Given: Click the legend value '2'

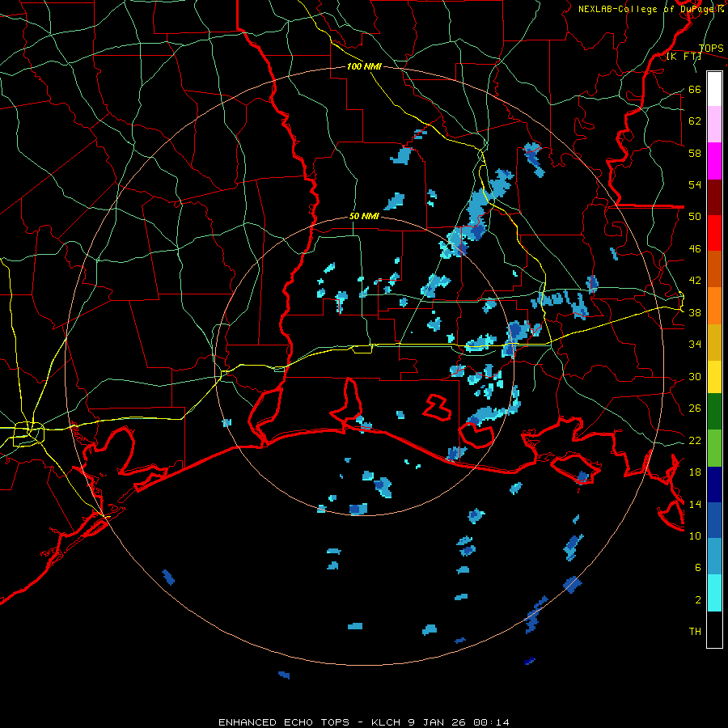Looking at the screenshot, I should tap(698, 599).
